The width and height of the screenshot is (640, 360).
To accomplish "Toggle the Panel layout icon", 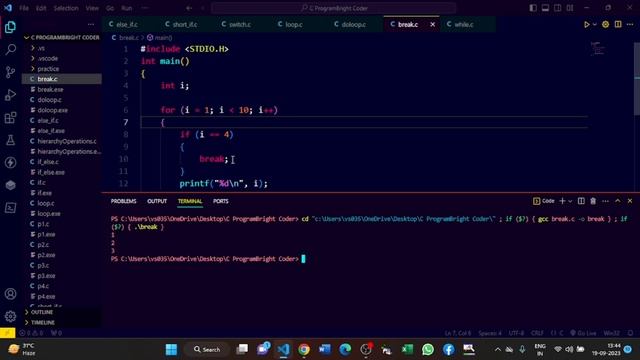I will (545, 8).
